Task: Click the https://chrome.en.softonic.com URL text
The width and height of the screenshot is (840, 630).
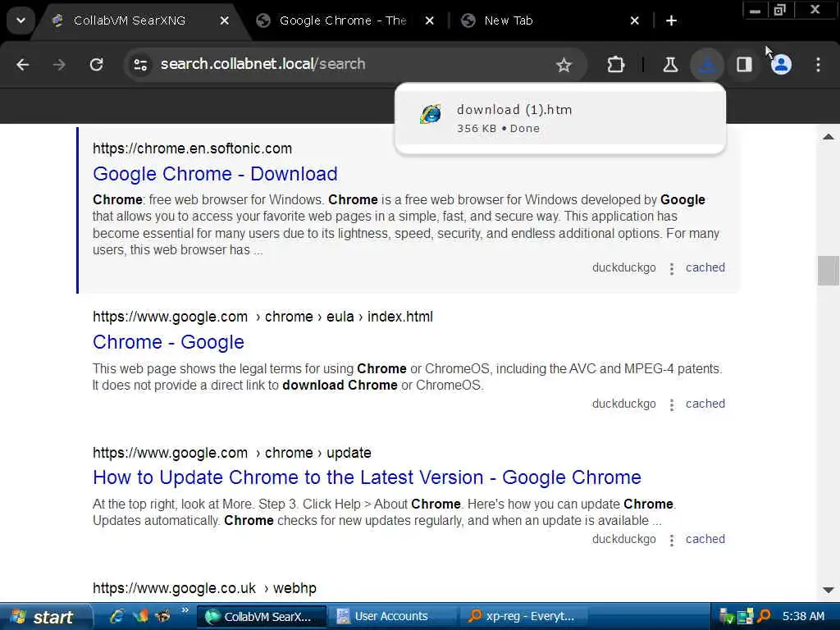Action: coord(192,148)
